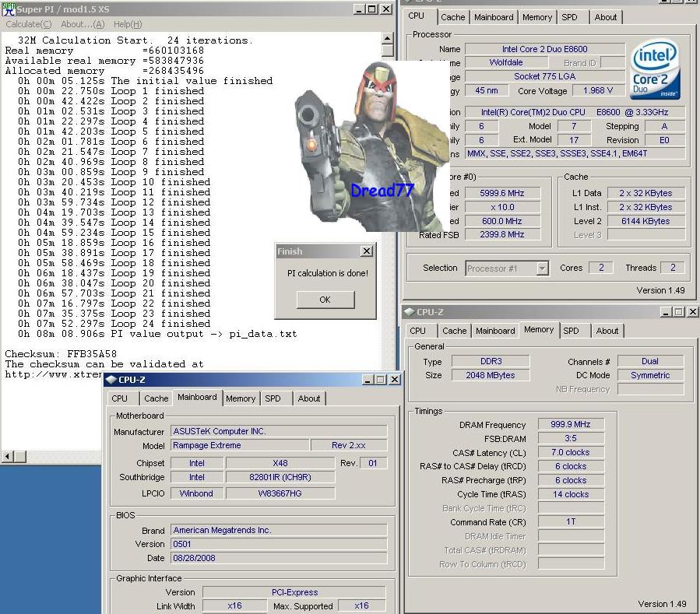Click Command Rate value 1T
This screenshot has width=700, height=614.
tap(571, 521)
